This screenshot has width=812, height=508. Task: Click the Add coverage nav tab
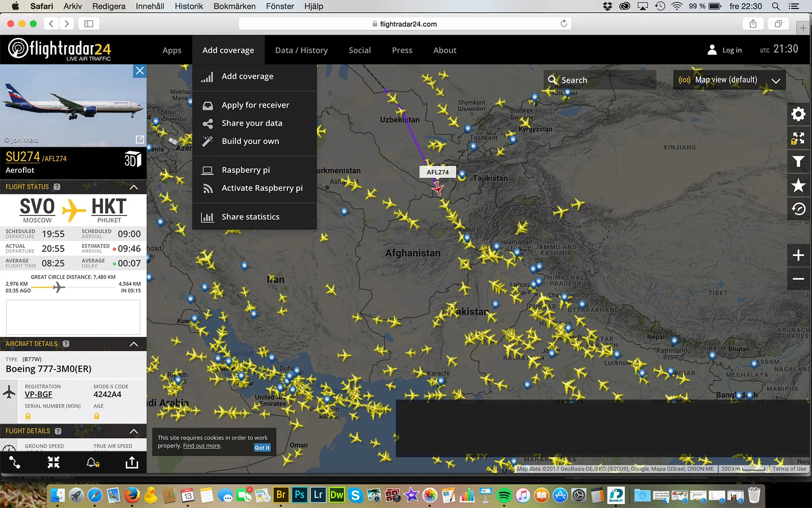pos(228,50)
